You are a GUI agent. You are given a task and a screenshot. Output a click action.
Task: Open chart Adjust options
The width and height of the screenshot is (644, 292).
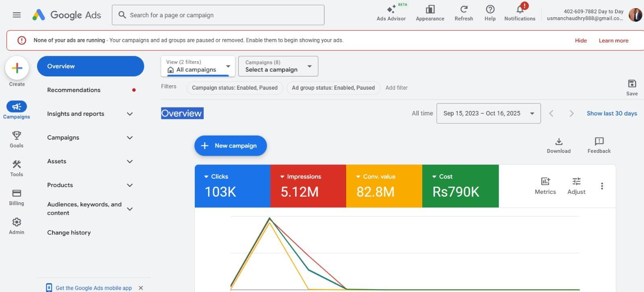point(576,186)
